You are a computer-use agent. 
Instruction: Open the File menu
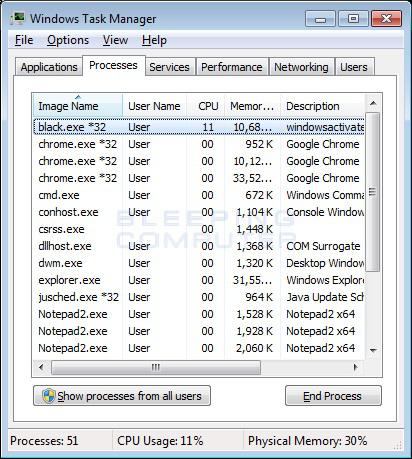tap(24, 40)
